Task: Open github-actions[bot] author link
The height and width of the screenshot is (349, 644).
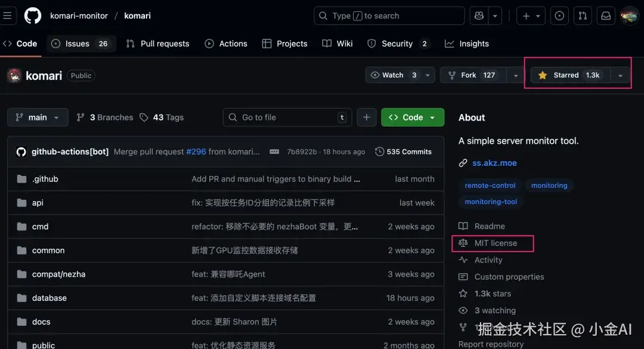Action: click(70, 152)
